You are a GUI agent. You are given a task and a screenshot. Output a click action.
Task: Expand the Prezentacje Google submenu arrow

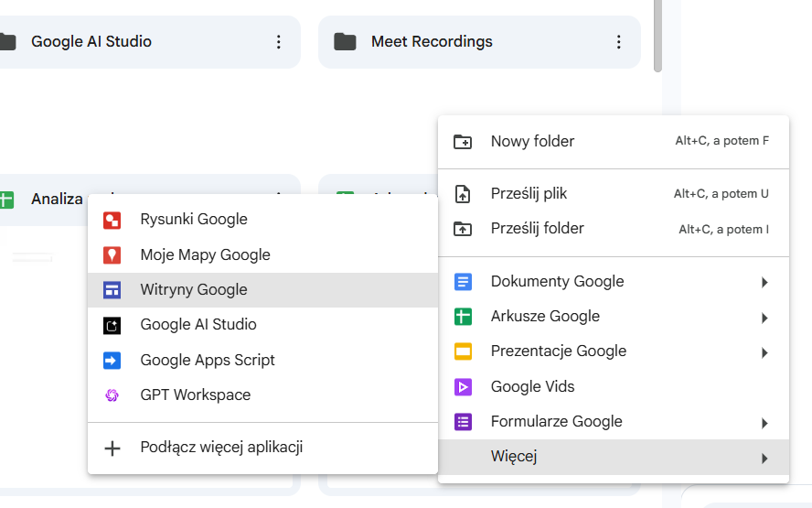[764, 352]
